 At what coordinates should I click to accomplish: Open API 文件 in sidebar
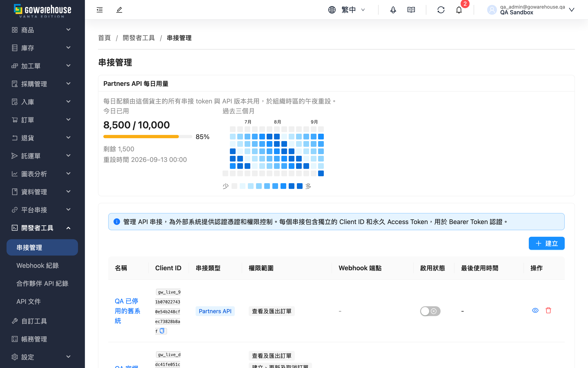[x=42, y=302]
